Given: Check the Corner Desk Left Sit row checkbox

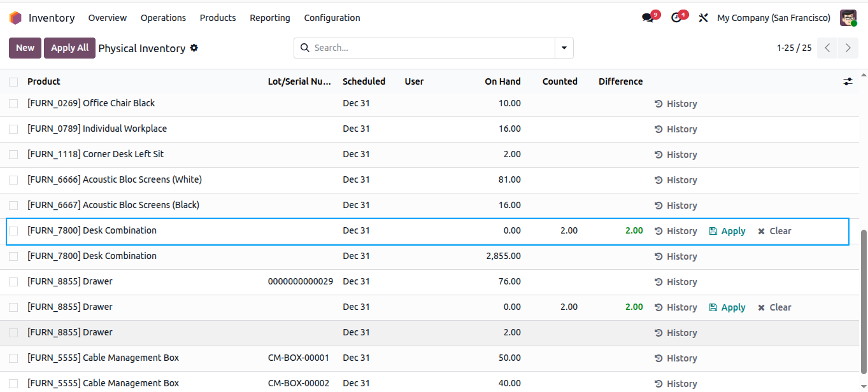Looking at the screenshot, I should click(13, 154).
